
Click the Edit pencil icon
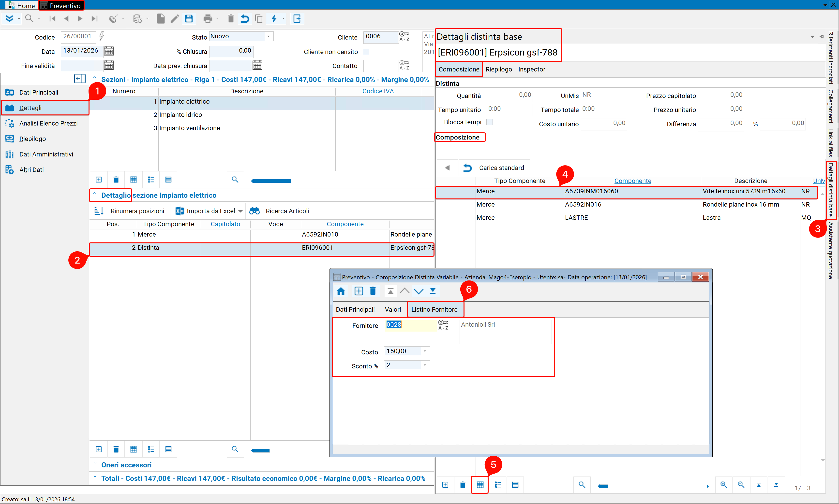pos(174,19)
